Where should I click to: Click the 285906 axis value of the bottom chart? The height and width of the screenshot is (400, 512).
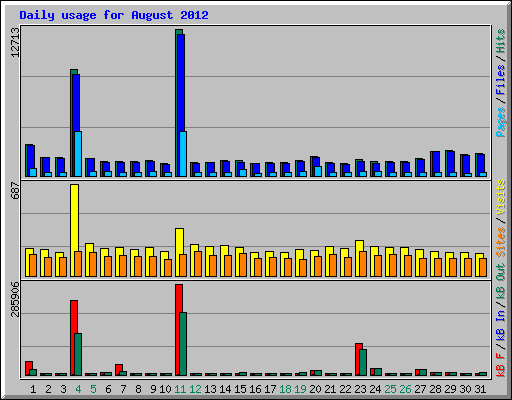(x=15, y=299)
